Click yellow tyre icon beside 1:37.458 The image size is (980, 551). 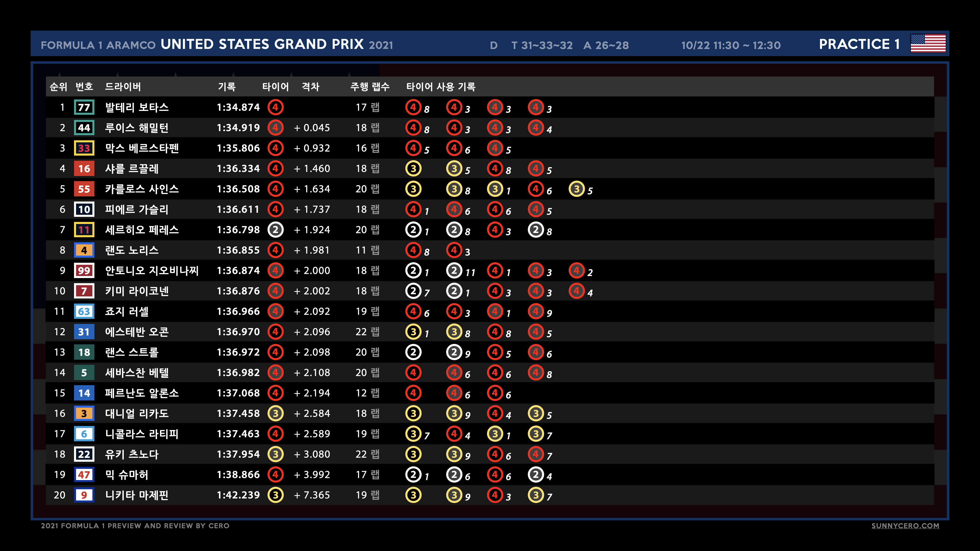[275, 413]
